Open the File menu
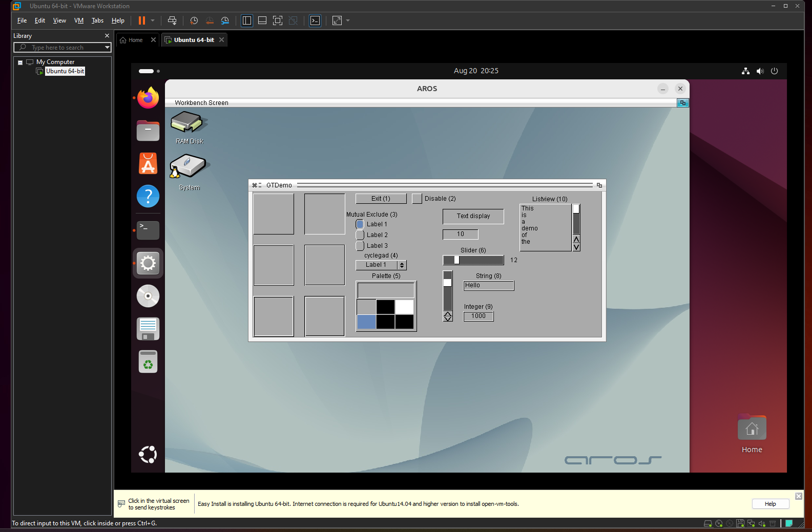The image size is (812, 532). (x=22, y=20)
